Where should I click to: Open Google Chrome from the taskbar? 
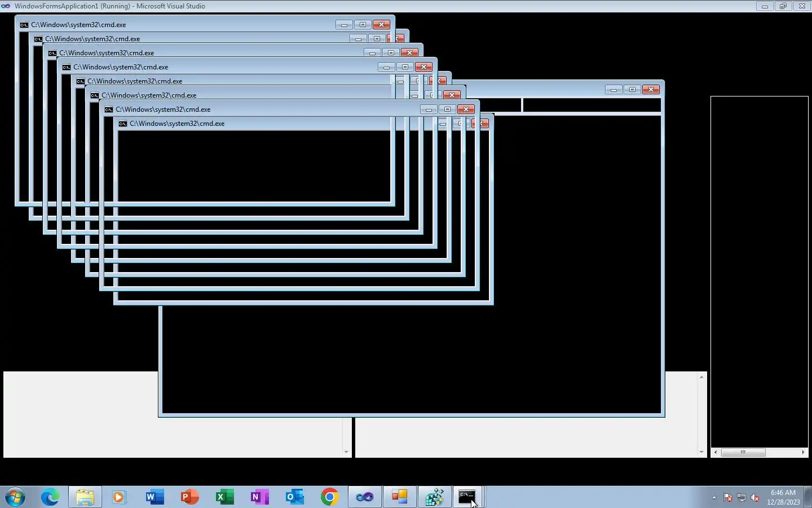click(329, 497)
